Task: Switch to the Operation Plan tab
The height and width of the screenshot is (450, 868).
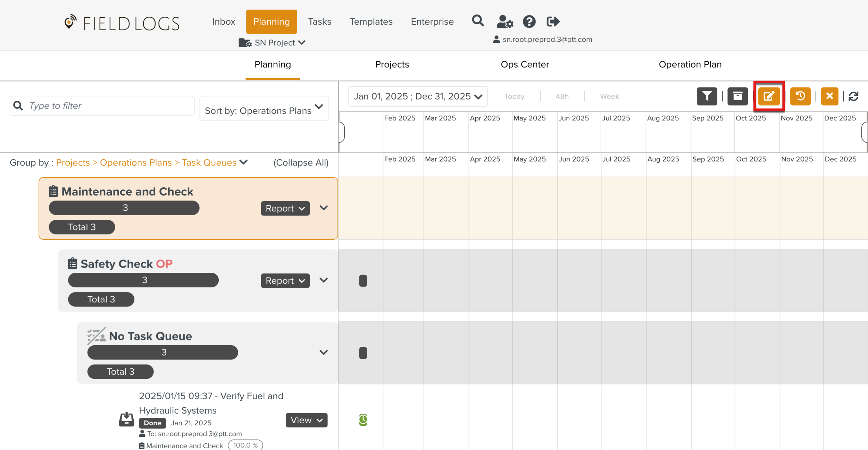Action: click(x=690, y=65)
